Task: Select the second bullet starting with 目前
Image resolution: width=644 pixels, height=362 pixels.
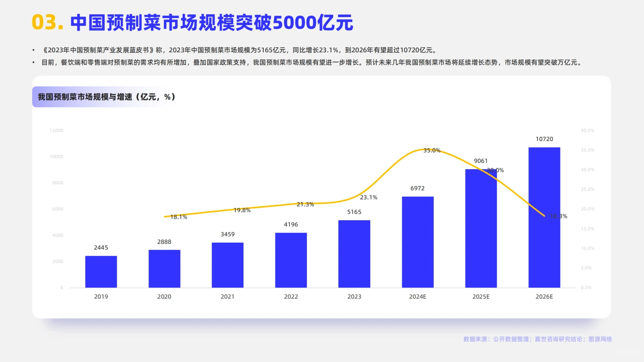Action: 312,63
